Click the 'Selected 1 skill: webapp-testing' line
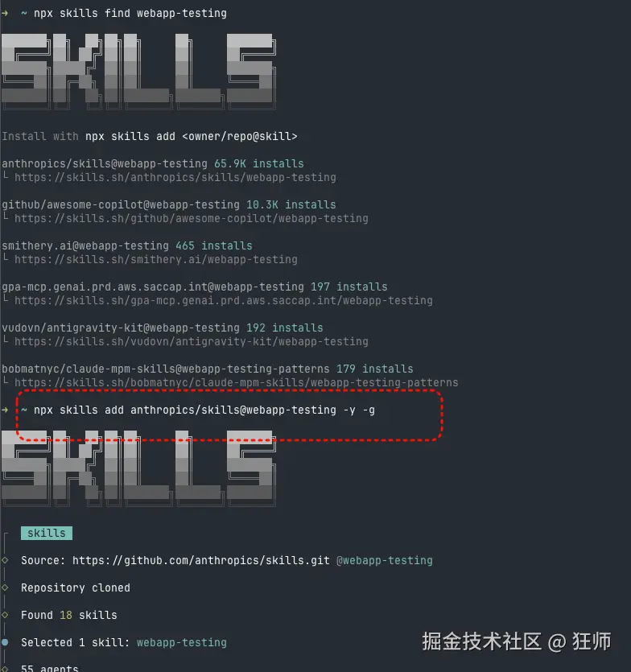 [x=124, y=643]
